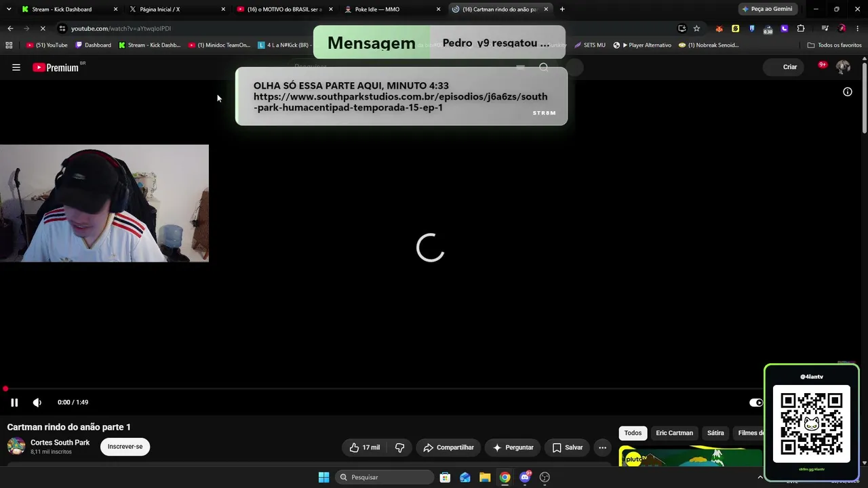Pause the video playback
This screenshot has width=868, height=488.
point(14,403)
